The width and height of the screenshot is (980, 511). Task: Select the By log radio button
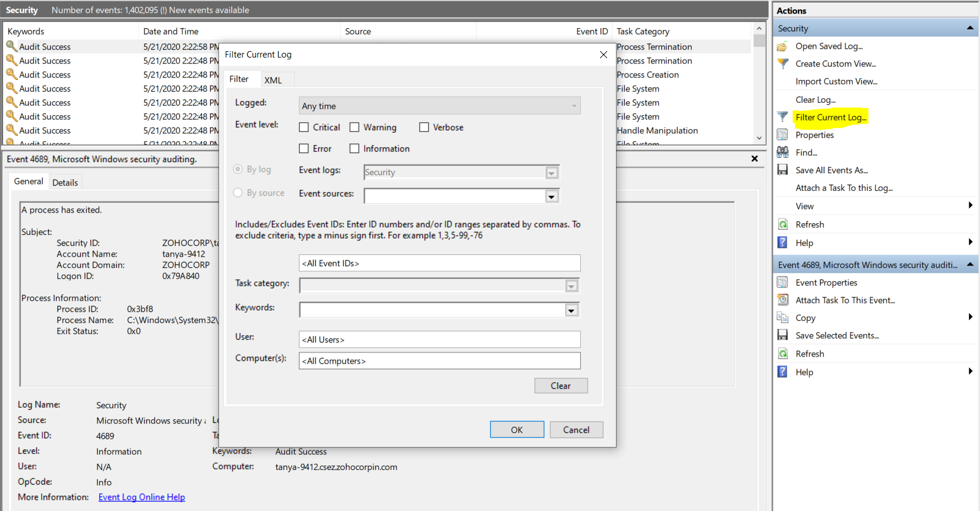point(238,169)
